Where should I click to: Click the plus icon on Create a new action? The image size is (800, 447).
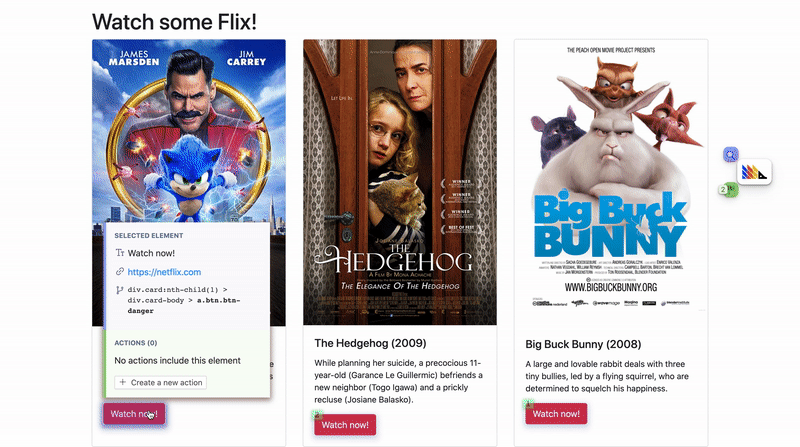coord(122,382)
